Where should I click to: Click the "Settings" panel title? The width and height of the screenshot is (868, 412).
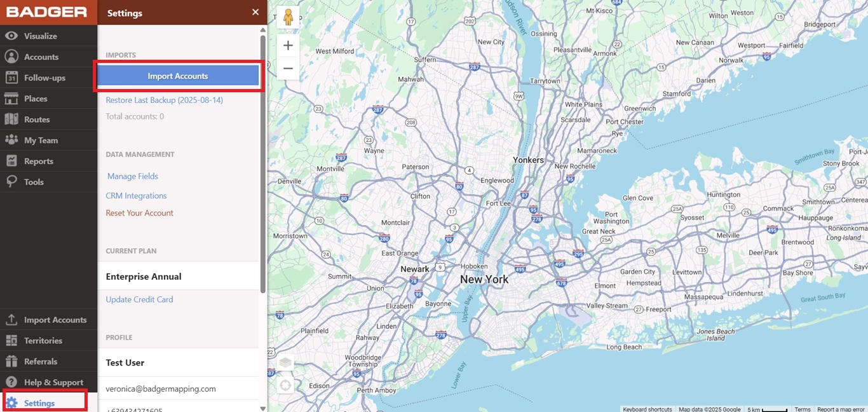click(125, 13)
